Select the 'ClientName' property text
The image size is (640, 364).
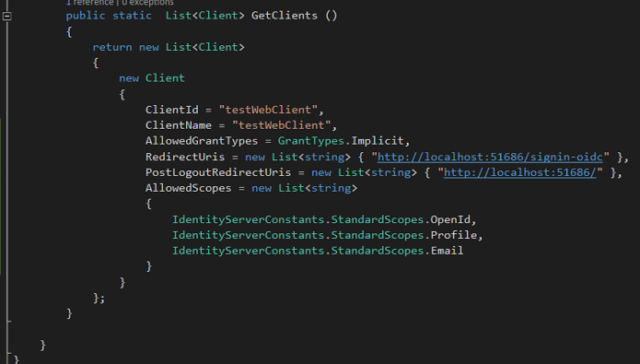[178, 125]
